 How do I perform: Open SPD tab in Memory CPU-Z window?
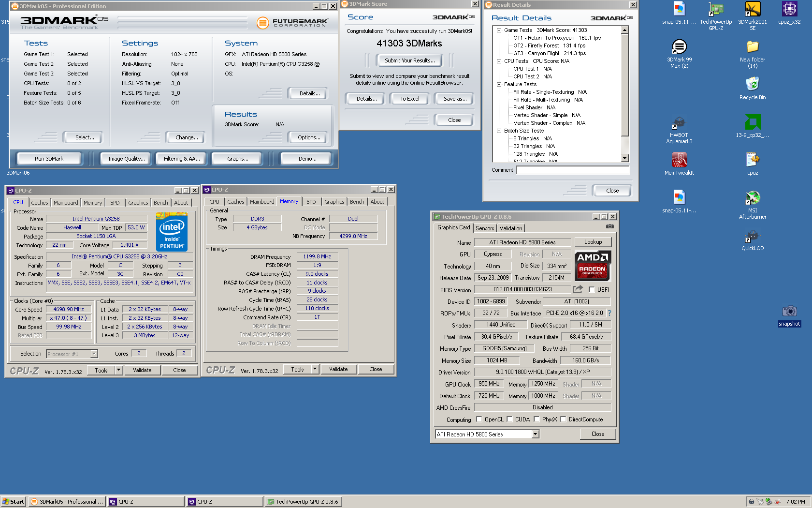311,202
